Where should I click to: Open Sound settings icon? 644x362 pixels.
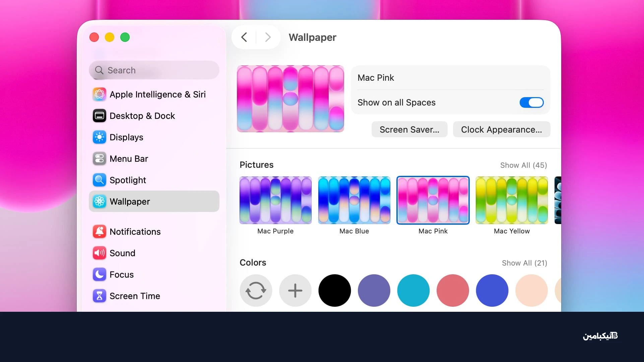[x=99, y=253]
